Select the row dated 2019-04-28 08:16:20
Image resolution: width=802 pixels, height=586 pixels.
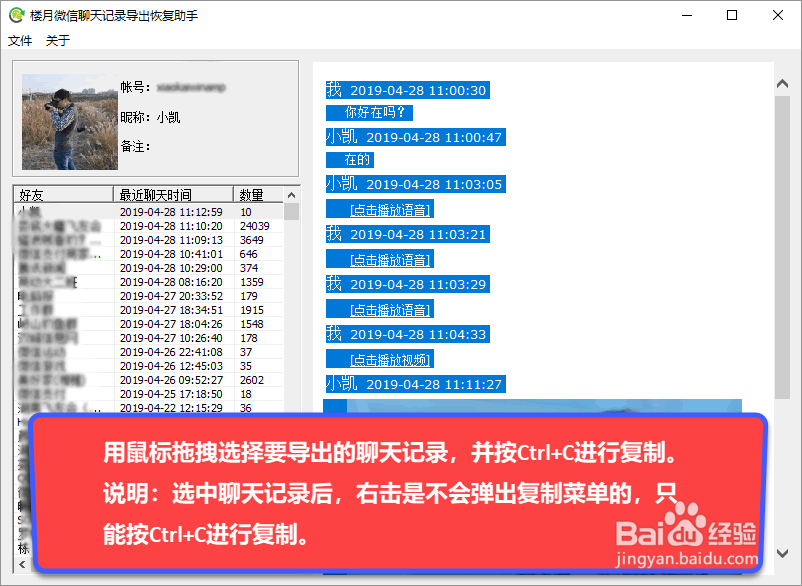tap(148, 282)
